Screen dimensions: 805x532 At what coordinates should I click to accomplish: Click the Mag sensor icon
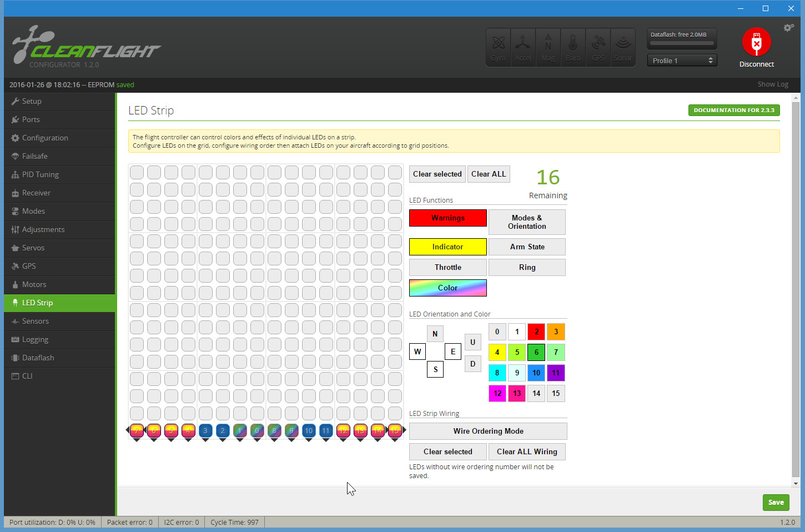pos(548,47)
